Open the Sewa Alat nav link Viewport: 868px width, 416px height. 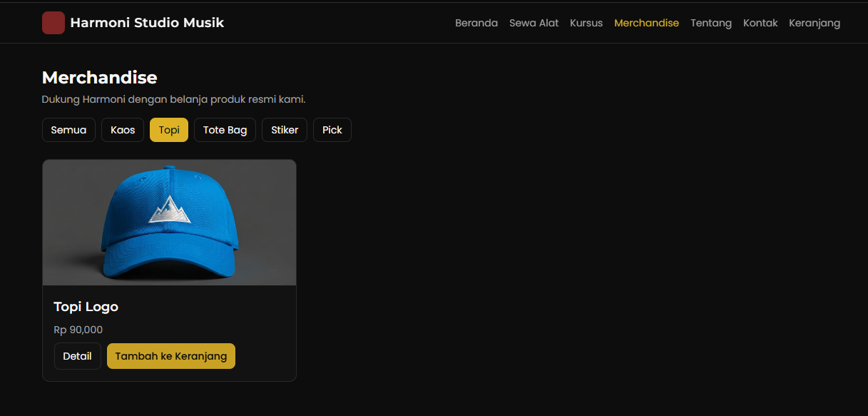point(533,23)
